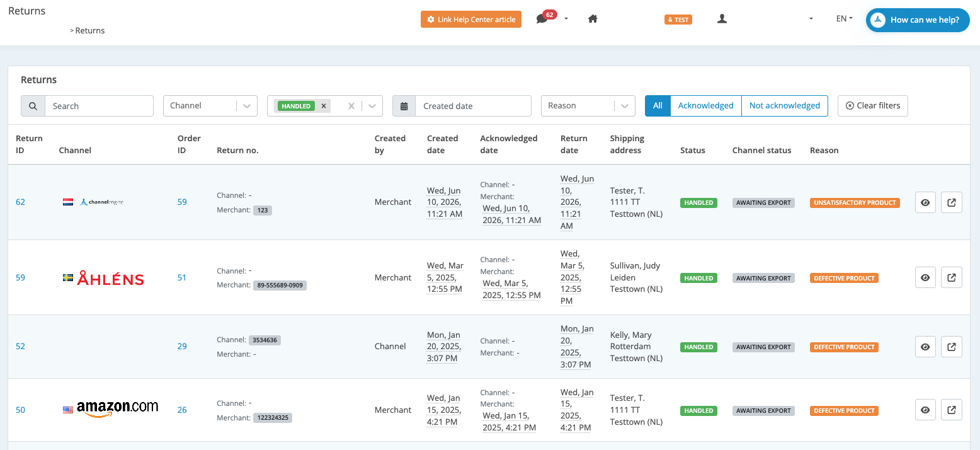Click the calendar icon for Created date
Screen dimensions: 980x450
point(404,106)
